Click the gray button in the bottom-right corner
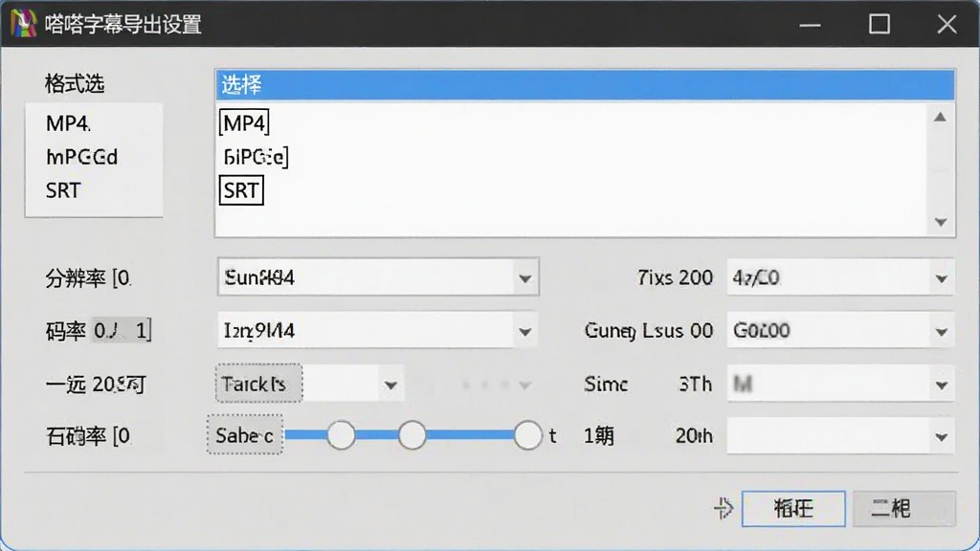This screenshot has width=980, height=551. (903, 509)
